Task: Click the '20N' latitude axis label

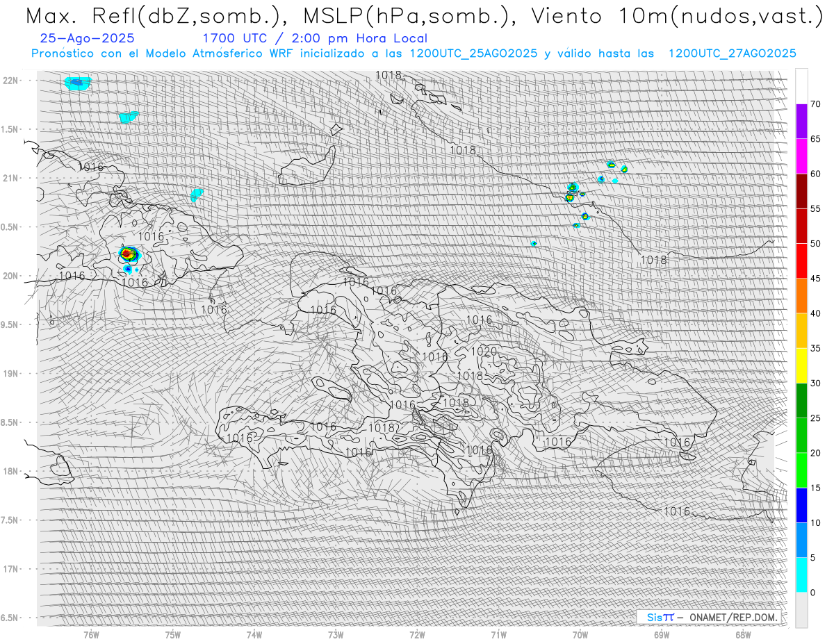Action: (11, 276)
